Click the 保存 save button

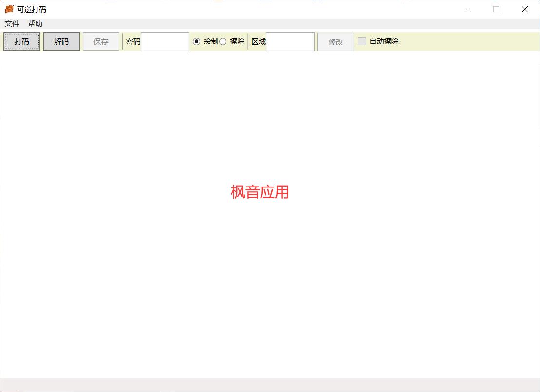(101, 42)
